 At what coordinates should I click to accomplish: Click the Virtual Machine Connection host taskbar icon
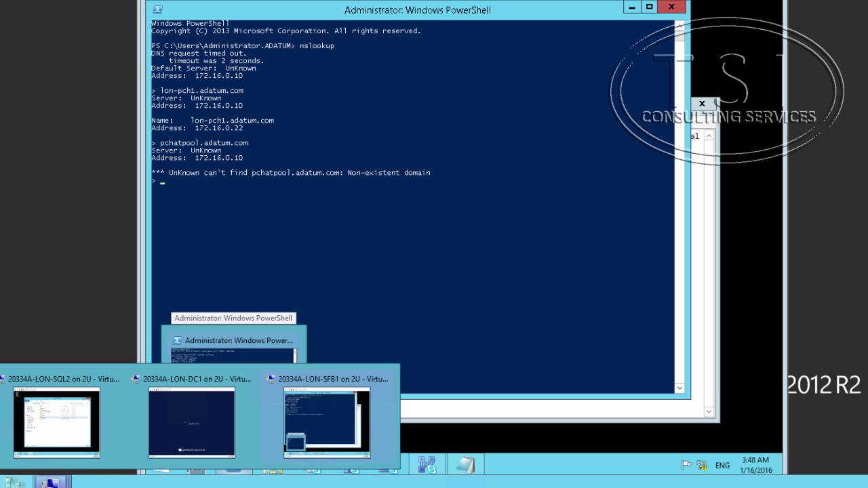coord(50,483)
